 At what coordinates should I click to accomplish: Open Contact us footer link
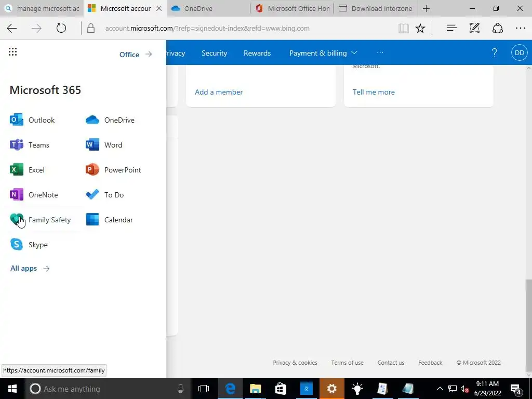(x=391, y=363)
